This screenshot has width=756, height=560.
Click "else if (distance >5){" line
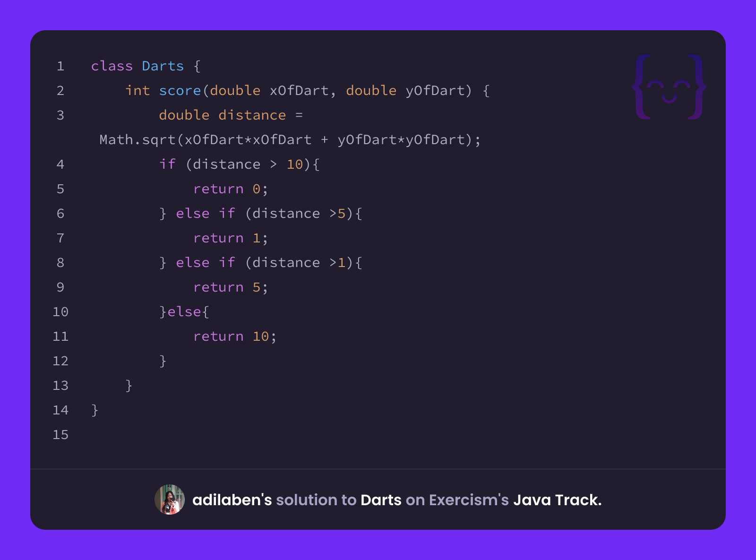pos(269,214)
